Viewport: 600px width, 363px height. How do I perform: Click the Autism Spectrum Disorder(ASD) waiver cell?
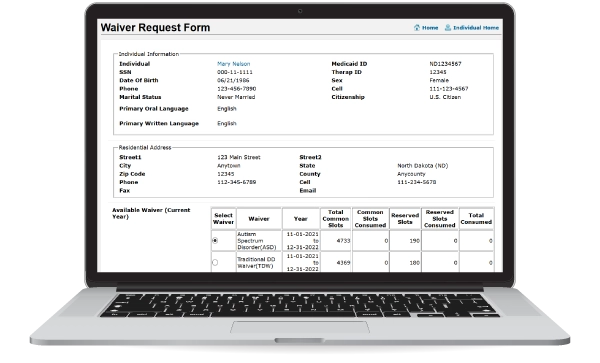click(x=259, y=241)
